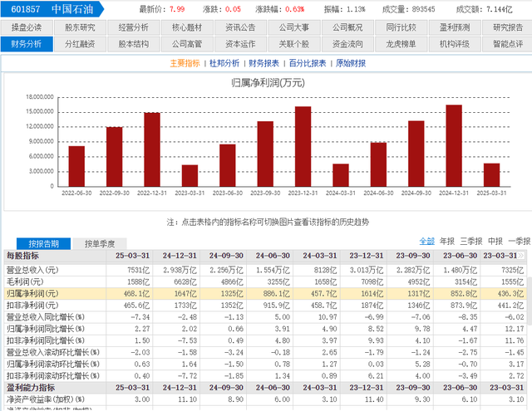
Task: Open 公司高管 tab
Action: [187, 44]
